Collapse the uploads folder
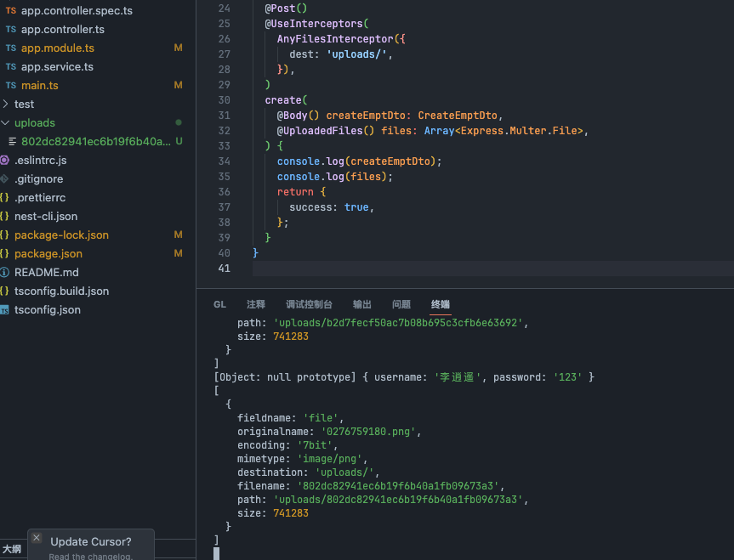The height and width of the screenshot is (560, 734). [x=8, y=122]
